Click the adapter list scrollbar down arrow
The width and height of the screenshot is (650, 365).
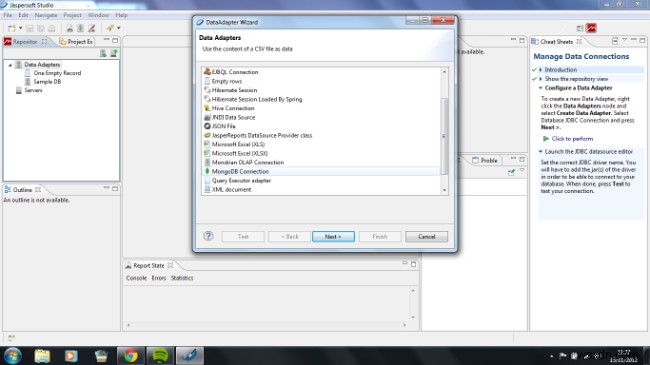point(444,190)
